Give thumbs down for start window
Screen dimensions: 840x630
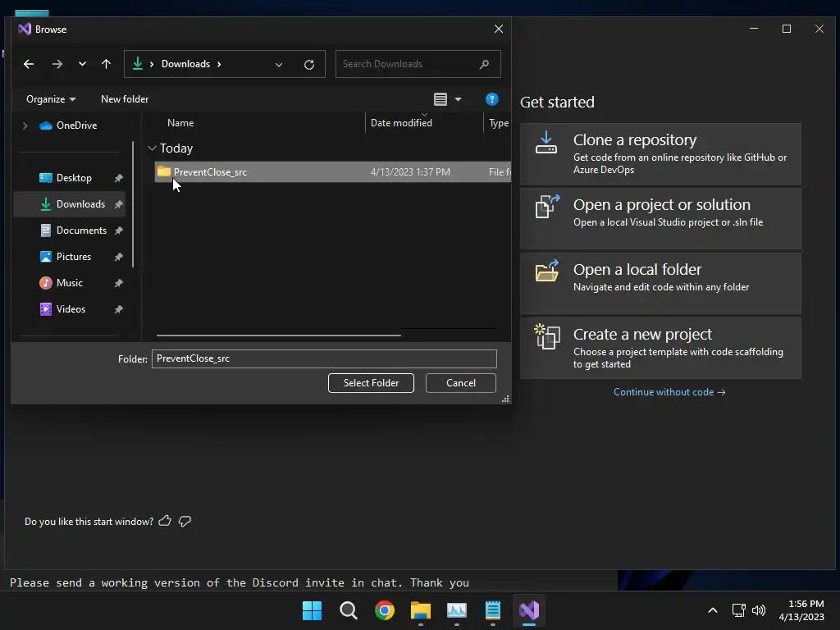[185, 521]
